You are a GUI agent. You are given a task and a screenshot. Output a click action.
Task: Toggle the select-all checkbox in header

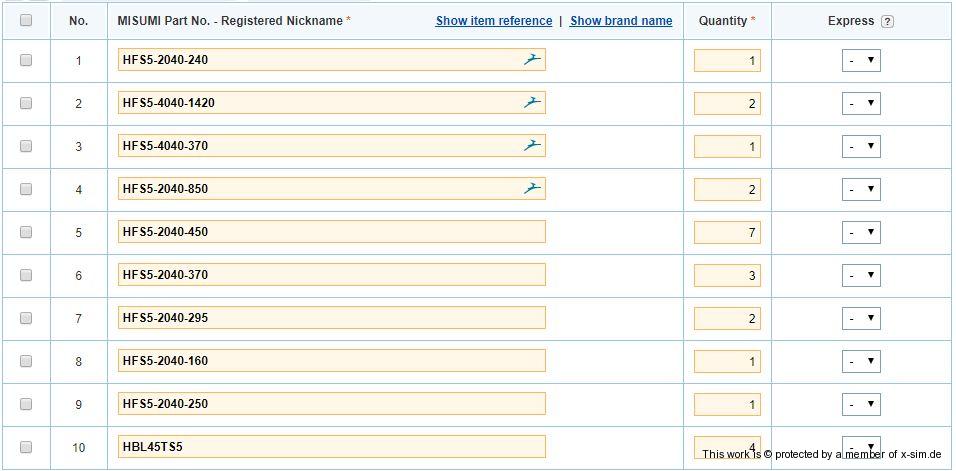click(26, 21)
